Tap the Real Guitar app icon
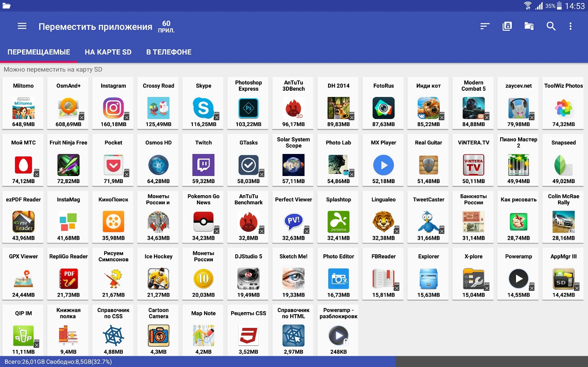The width and height of the screenshot is (588, 367). coord(429,165)
